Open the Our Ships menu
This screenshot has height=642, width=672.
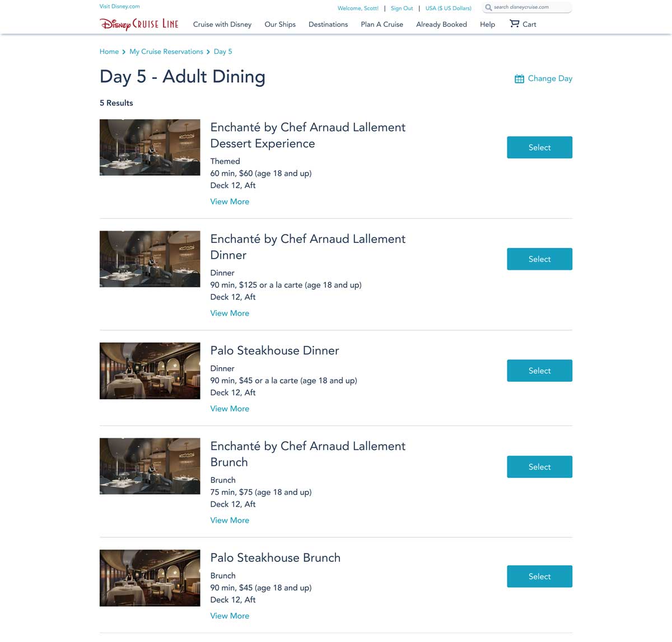280,25
